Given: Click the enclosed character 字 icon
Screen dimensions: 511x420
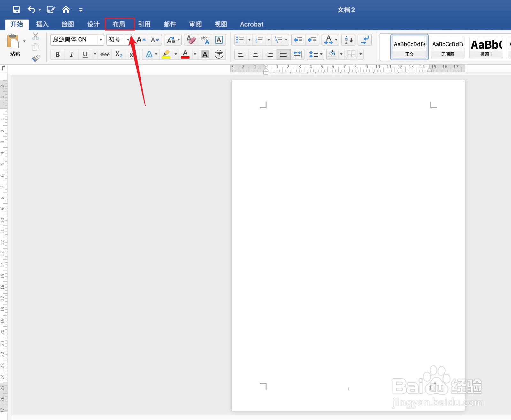Looking at the screenshot, I should coord(219,54).
